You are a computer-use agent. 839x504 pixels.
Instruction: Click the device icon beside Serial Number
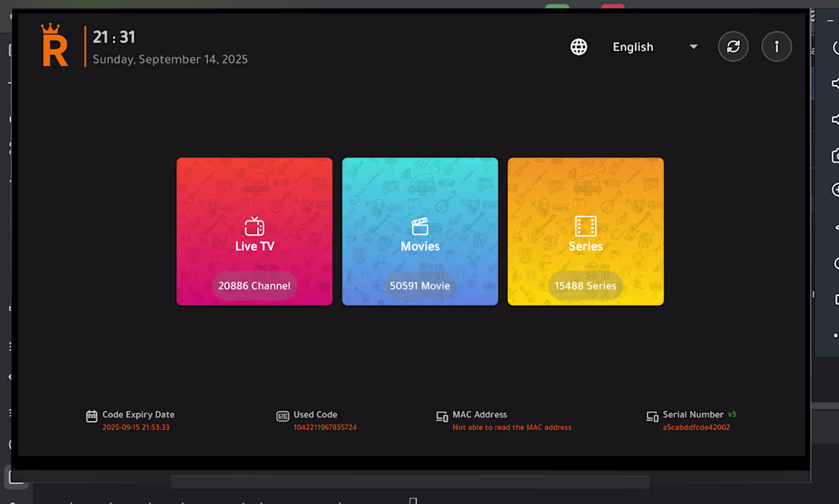(652, 417)
